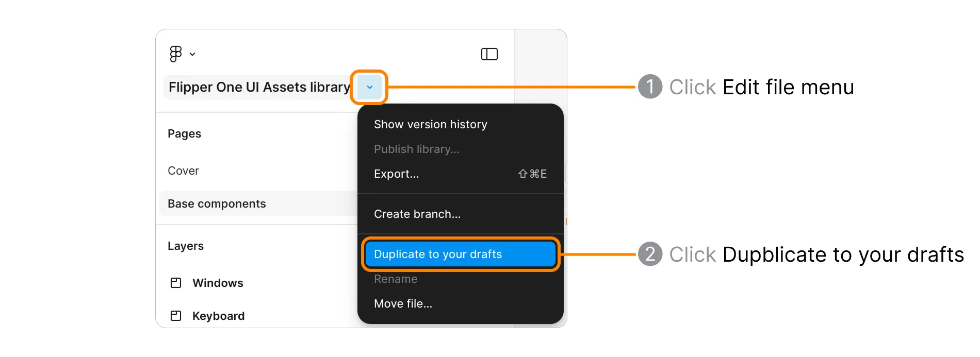Click the Pages section header
The width and height of the screenshot is (980, 357).
[x=184, y=133]
